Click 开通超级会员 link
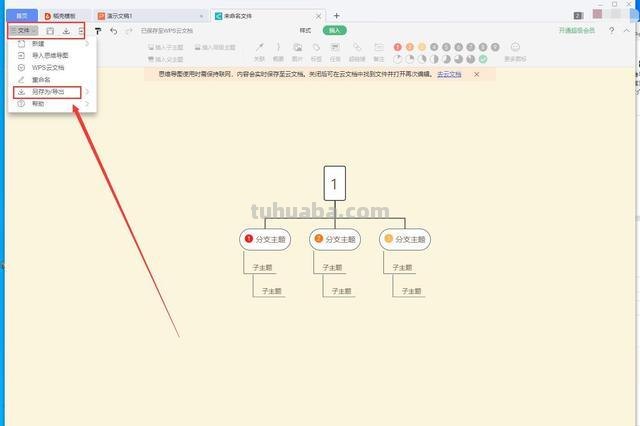Screen dimensions: 640x426 pyautogui.click(x=576, y=31)
